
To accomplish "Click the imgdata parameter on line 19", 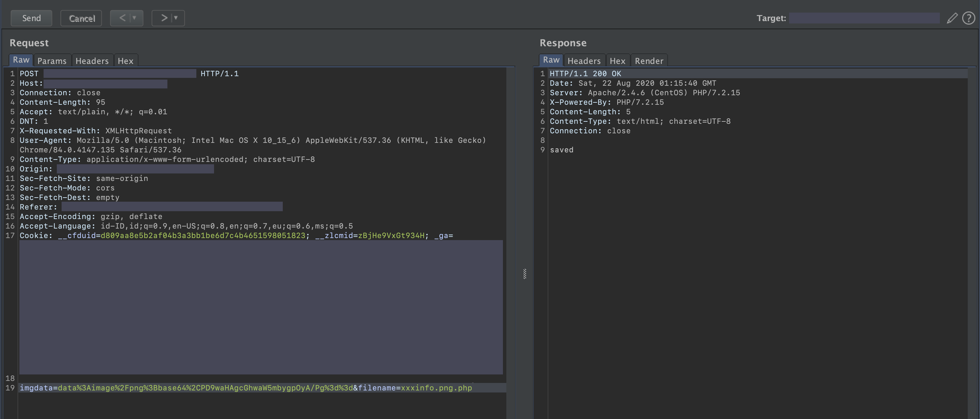I will tap(36, 388).
